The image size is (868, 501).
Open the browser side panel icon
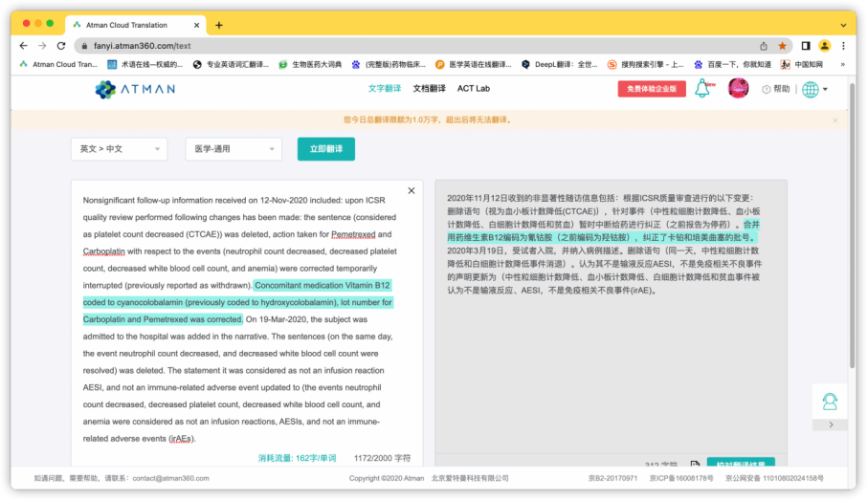point(806,46)
